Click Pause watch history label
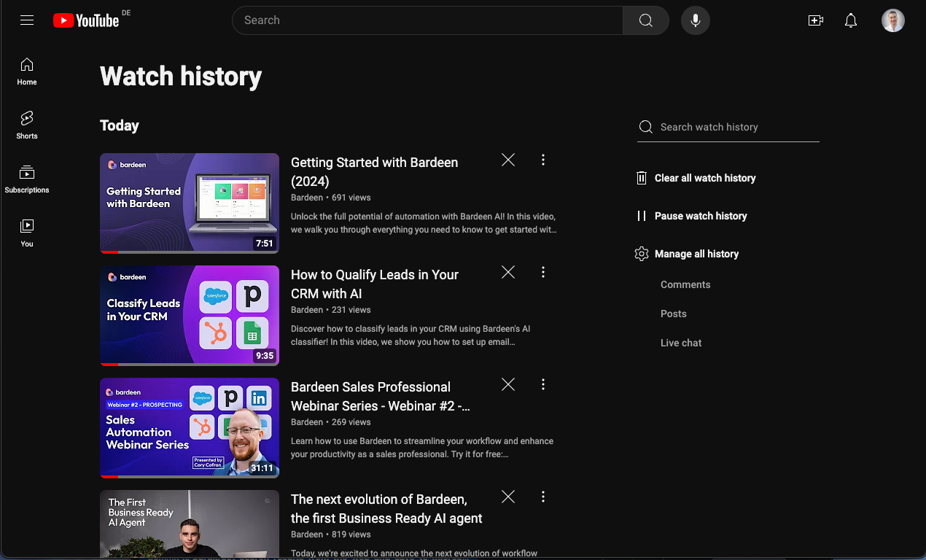This screenshot has height=560, width=926. pos(701,216)
